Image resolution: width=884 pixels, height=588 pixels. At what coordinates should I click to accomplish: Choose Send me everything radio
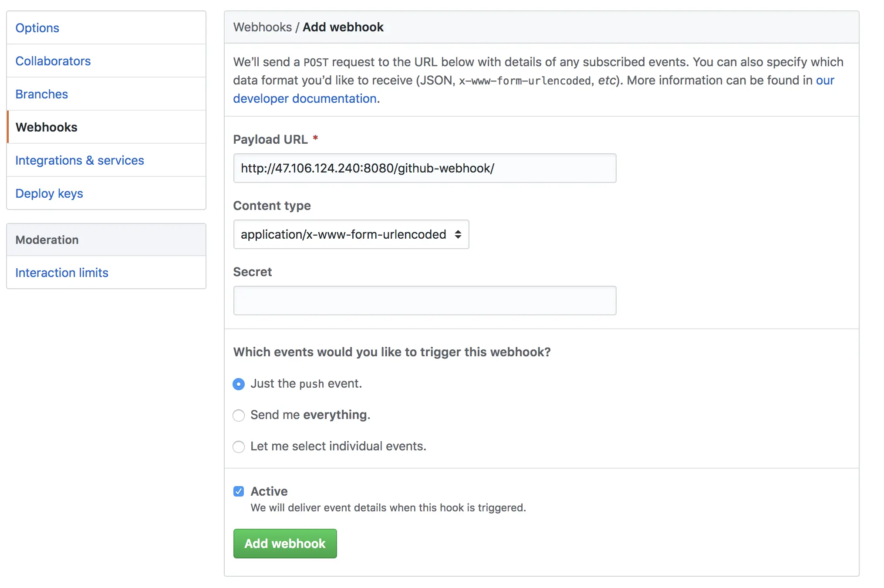(x=239, y=416)
